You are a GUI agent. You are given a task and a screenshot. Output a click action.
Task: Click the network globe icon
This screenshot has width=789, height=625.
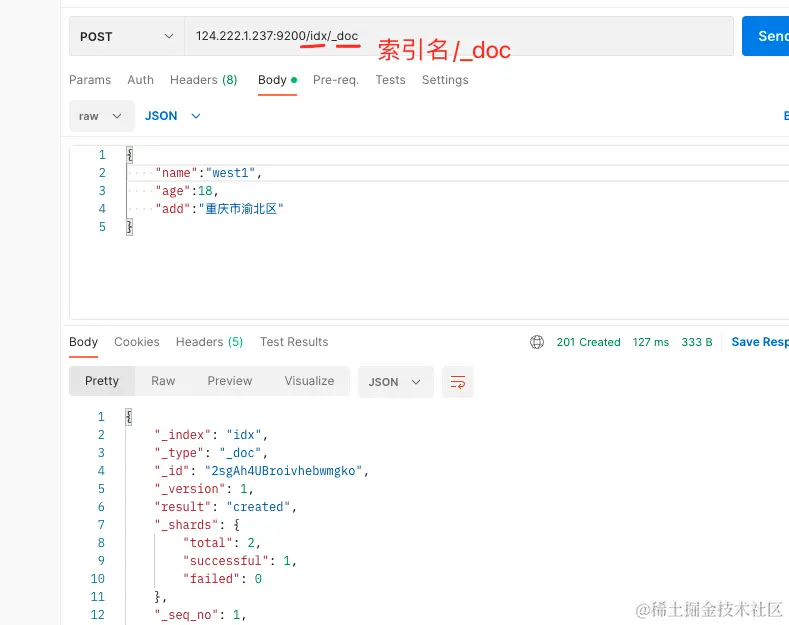point(537,342)
